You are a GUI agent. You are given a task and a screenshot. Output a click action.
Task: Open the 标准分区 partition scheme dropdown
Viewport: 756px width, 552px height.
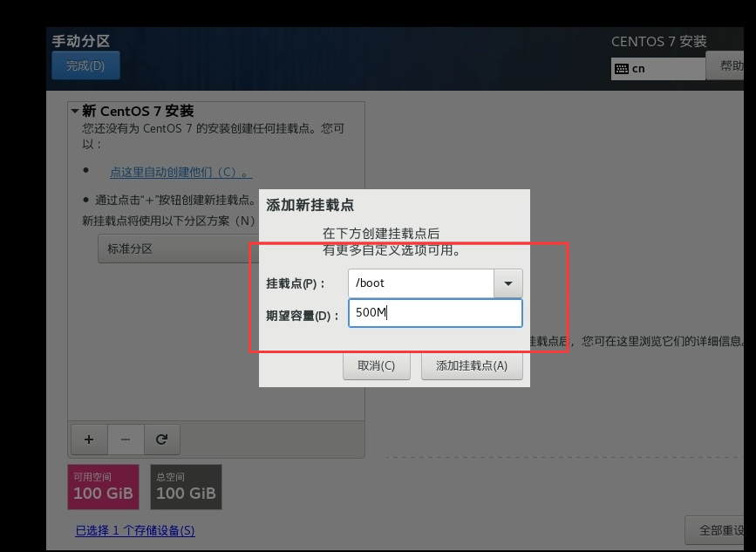[x=179, y=249]
